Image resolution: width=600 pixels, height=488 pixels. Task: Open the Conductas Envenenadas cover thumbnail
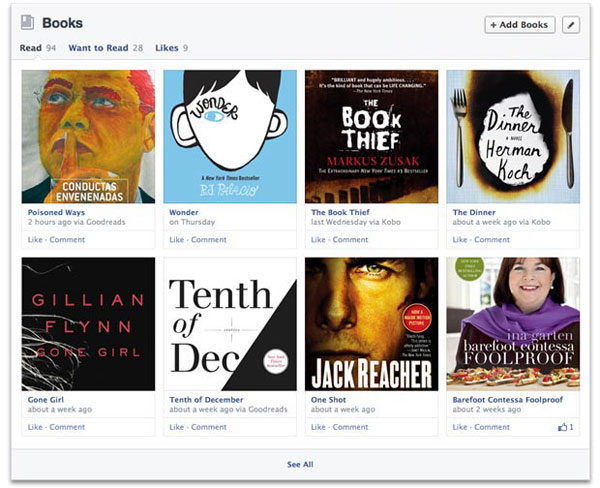tap(88, 137)
